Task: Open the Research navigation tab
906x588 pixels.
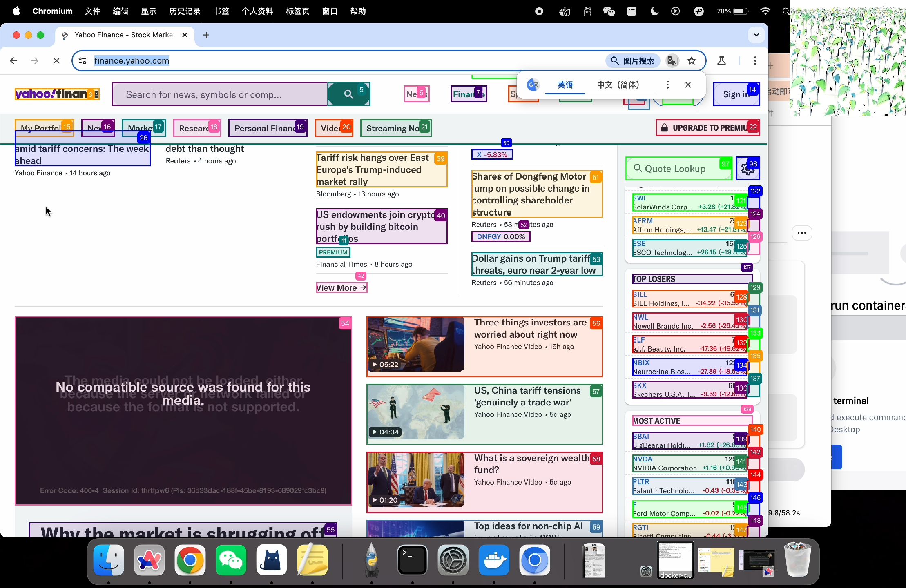Action: click(x=197, y=128)
